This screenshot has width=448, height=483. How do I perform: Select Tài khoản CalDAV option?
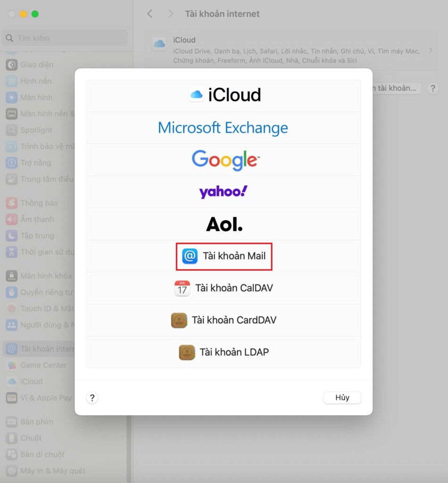coord(224,288)
